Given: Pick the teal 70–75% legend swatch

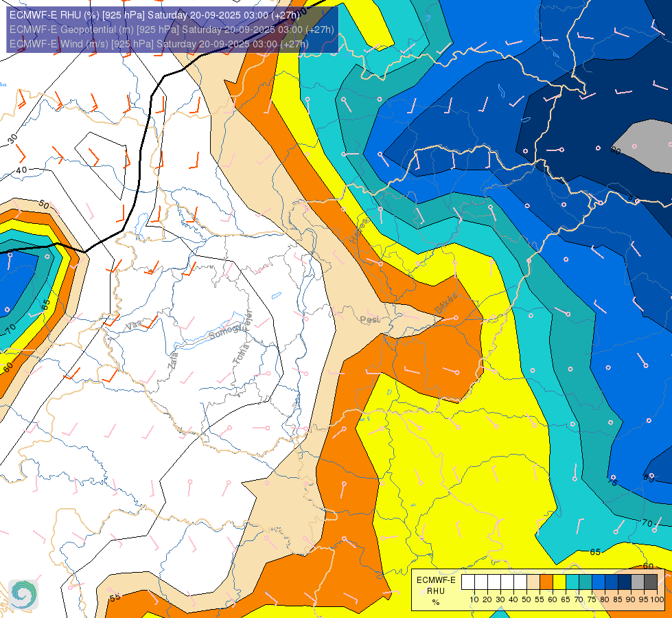Looking at the screenshot, I should tap(586, 582).
